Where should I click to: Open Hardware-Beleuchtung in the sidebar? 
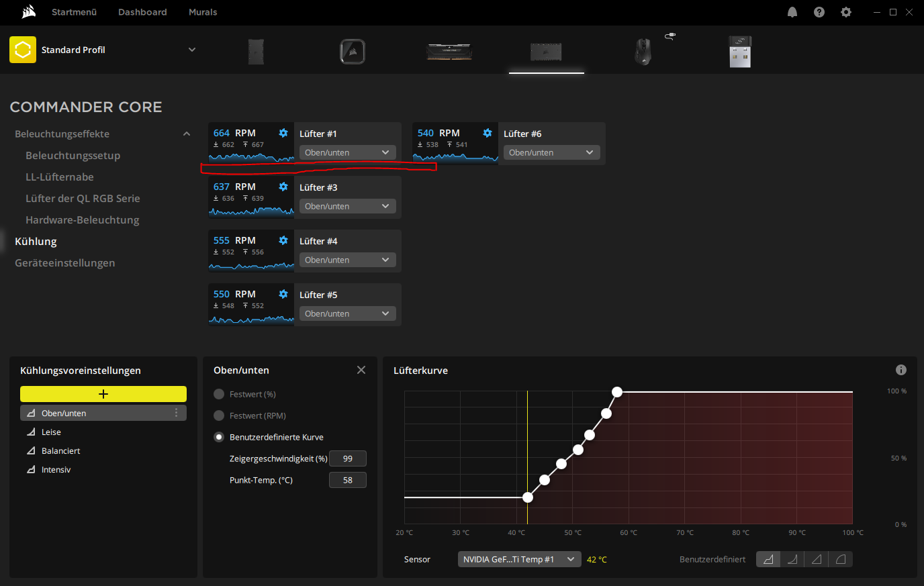pos(82,219)
